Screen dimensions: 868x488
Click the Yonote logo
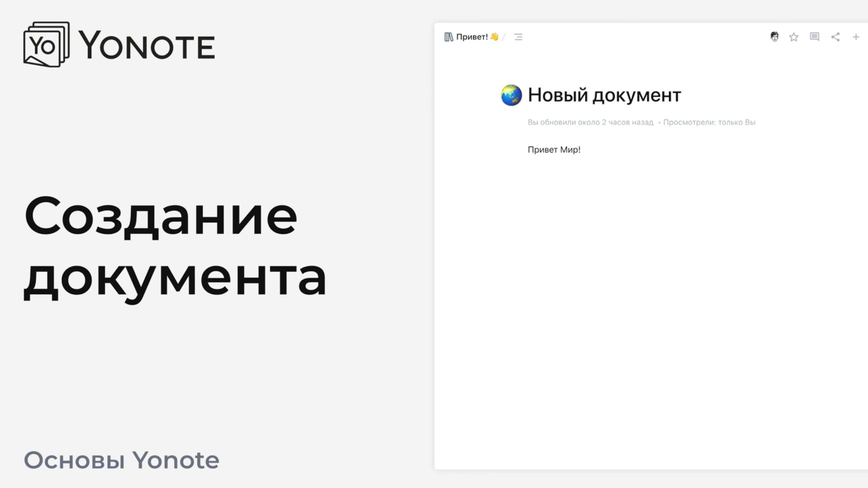(x=119, y=45)
